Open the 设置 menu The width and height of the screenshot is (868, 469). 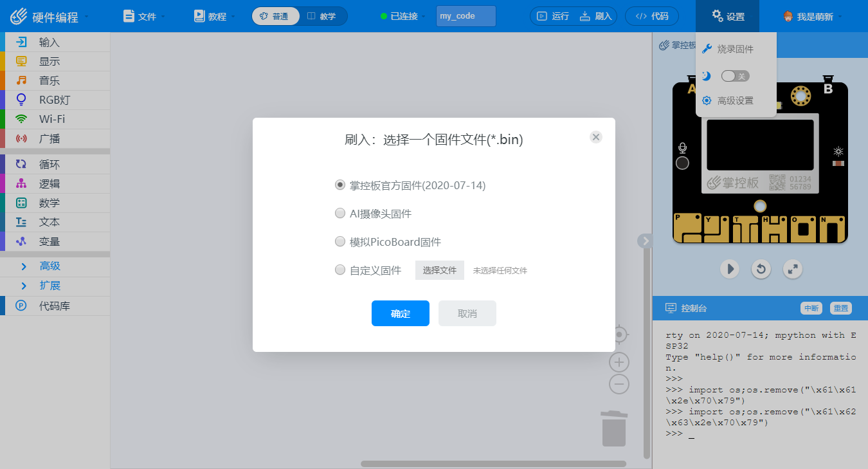pyautogui.click(x=728, y=16)
